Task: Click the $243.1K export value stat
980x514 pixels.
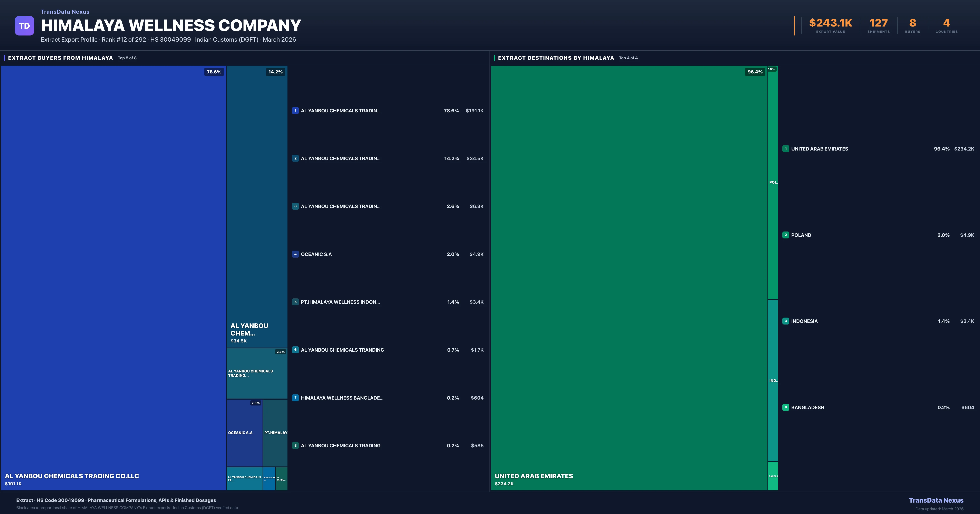Action: tap(830, 23)
